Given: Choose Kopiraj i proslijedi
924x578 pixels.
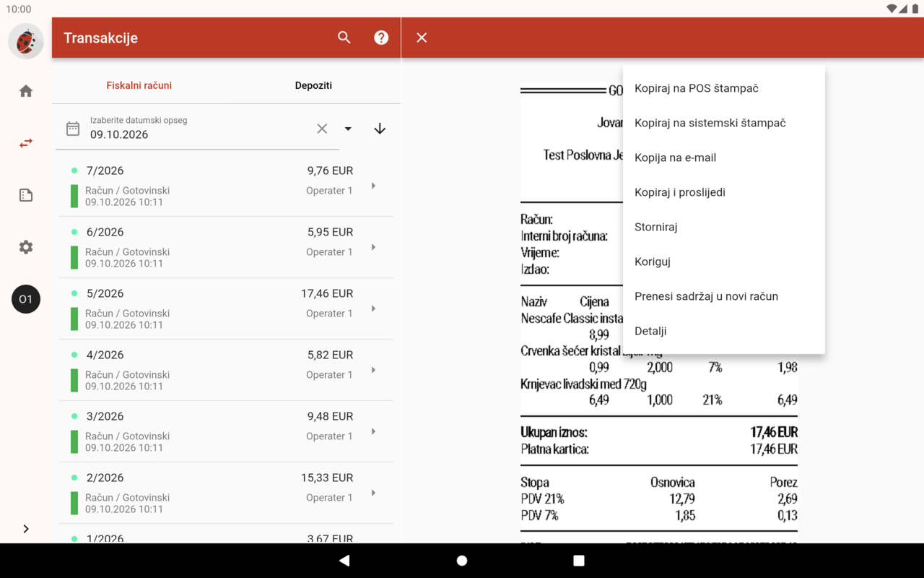Looking at the screenshot, I should [x=724, y=192].
